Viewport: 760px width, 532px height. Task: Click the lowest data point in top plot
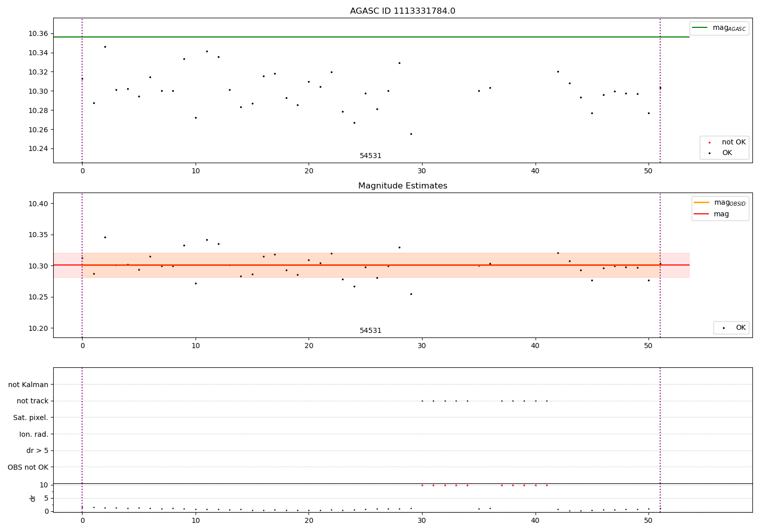coord(411,134)
